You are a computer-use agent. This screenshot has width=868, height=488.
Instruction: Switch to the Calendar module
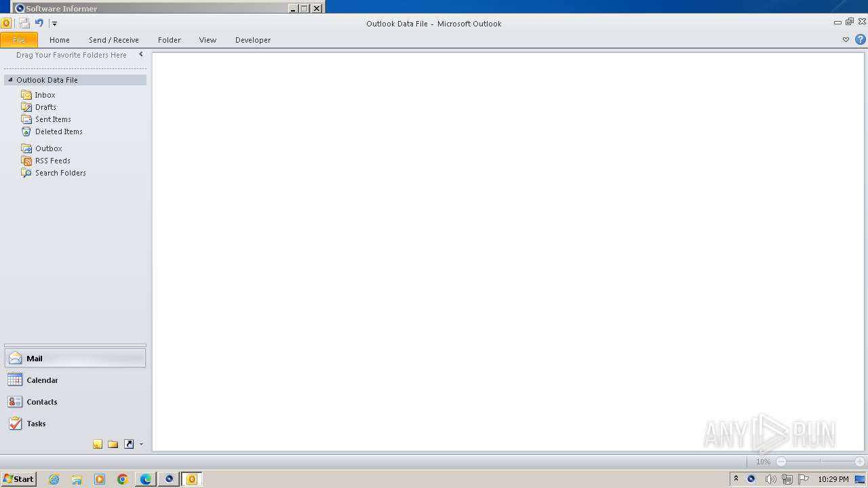point(75,380)
